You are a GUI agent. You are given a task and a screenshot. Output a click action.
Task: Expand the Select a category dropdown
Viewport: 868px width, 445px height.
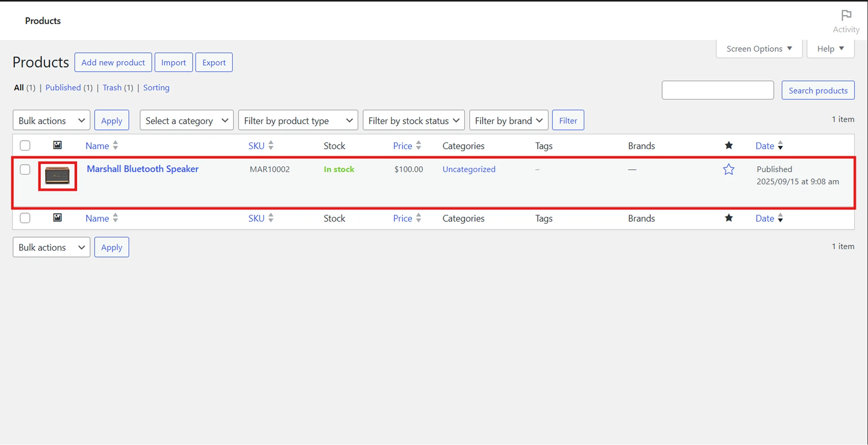[186, 120]
